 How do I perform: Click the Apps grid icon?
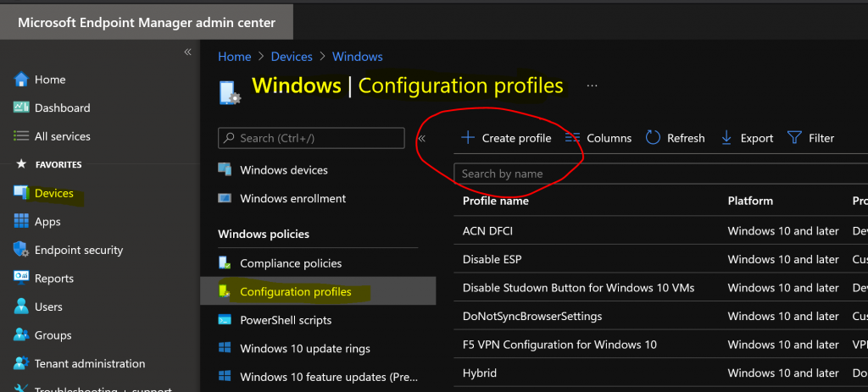21,222
